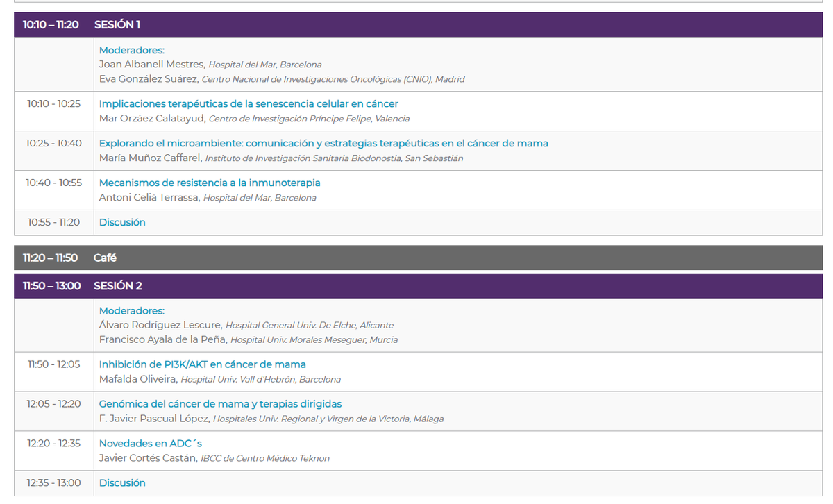Open the 'Novedades en ADC´s' talk

click(151, 444)
